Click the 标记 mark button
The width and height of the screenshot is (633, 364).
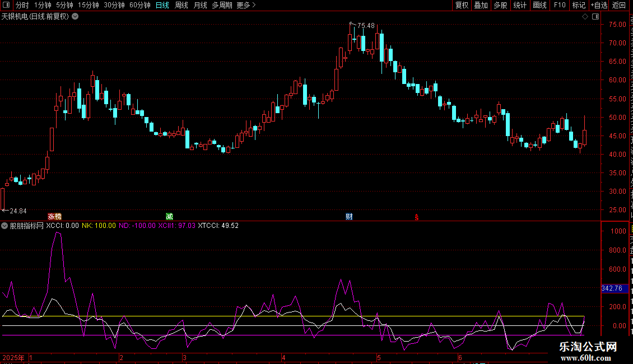point(579,5)
